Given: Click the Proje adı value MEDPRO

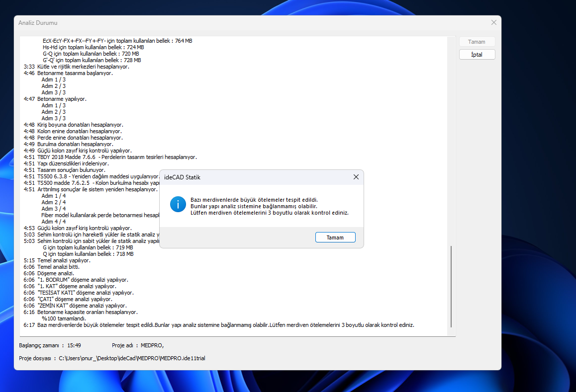Looking at the screenshot, I should 152,345.
